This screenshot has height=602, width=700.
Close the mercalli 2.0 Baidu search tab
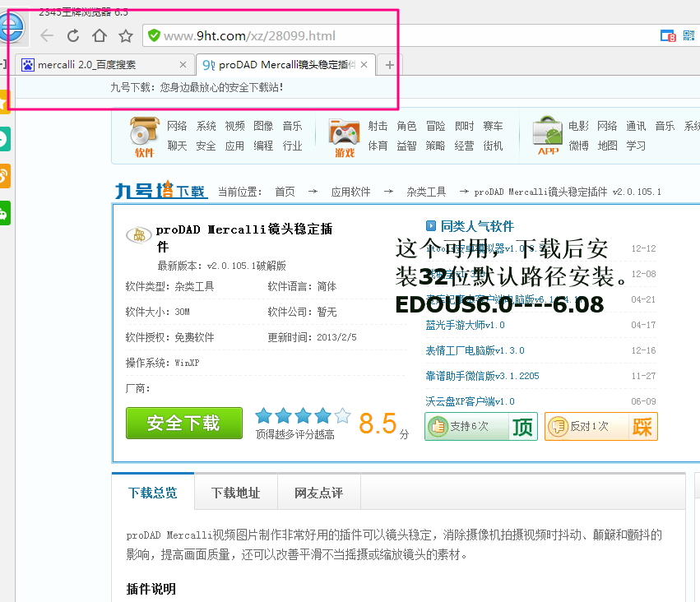point(183,65)
